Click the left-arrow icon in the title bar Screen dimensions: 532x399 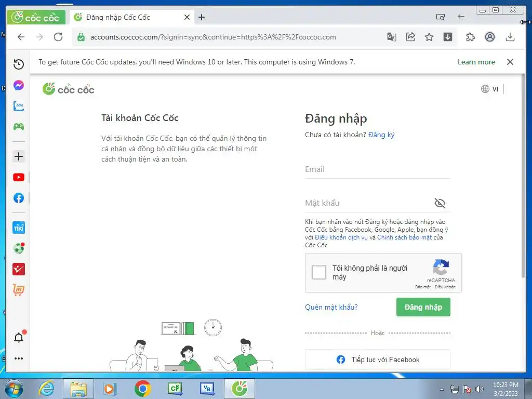pyautogui.click(x=461, y=17)
